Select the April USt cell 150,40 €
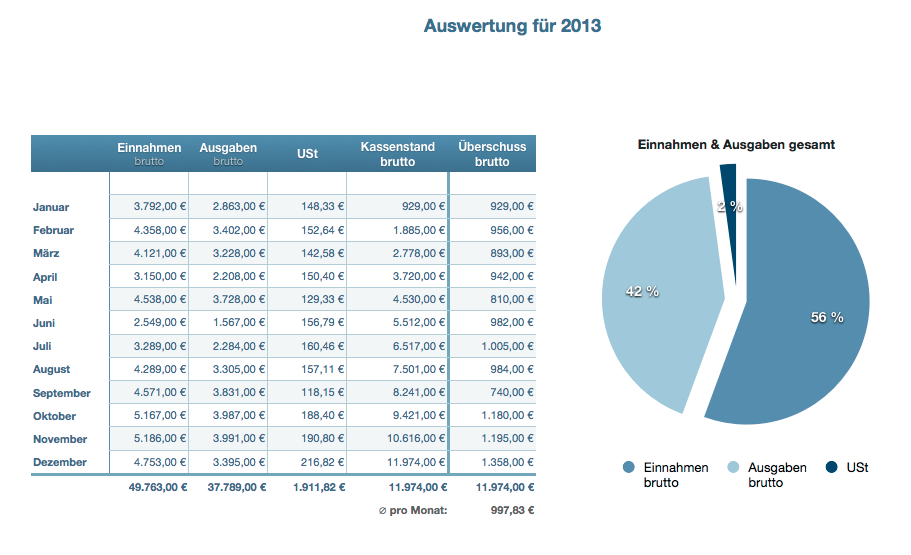Screen dimensions: 911x555 [307, 277]
